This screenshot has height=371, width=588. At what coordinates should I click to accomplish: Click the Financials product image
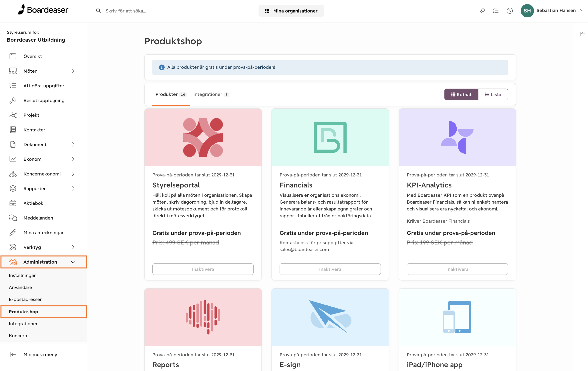[330, 137]
